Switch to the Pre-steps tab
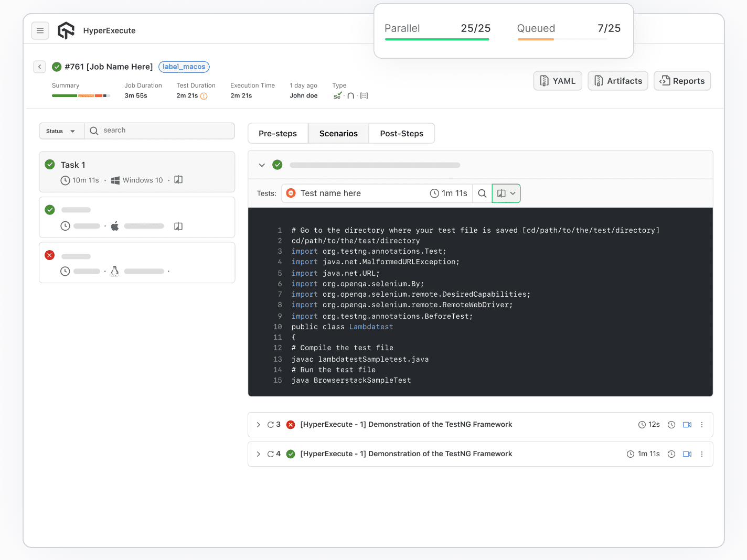747x560 pixels. [278, 133]
